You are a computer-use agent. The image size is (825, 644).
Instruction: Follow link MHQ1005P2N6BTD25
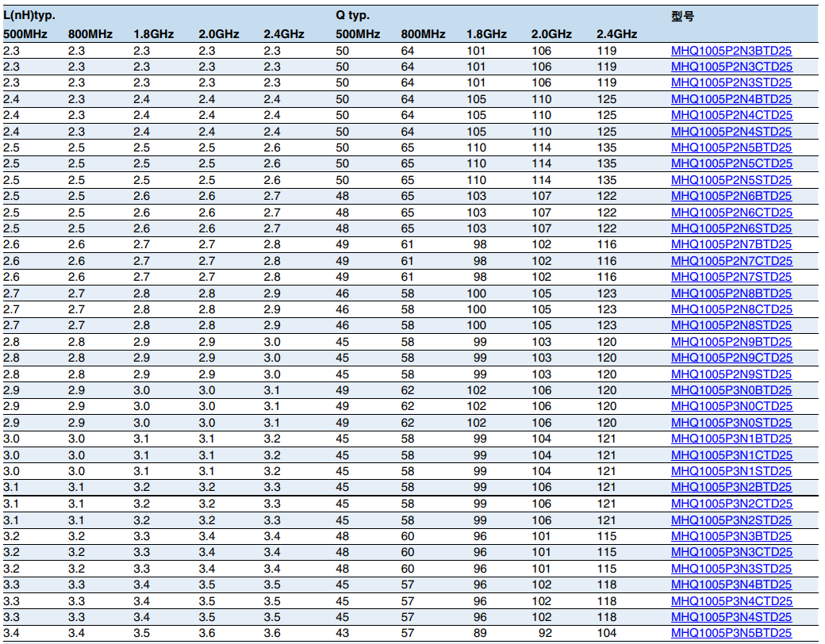(731, 196)
